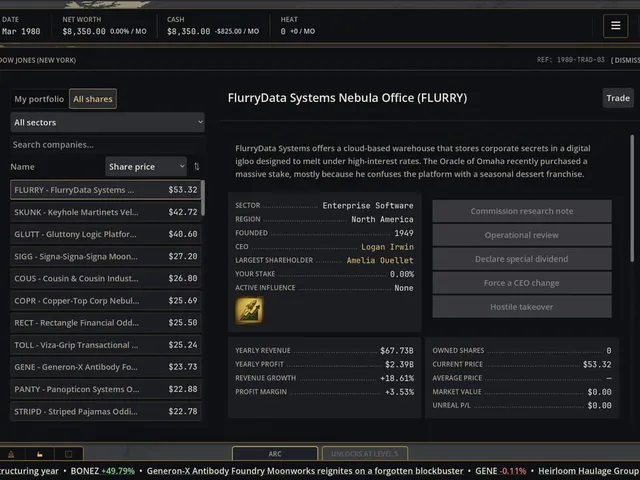This screenshot has height=480, width=640.
Task: Dismiss the Dow Jones panel
Action: click(625, 60)
